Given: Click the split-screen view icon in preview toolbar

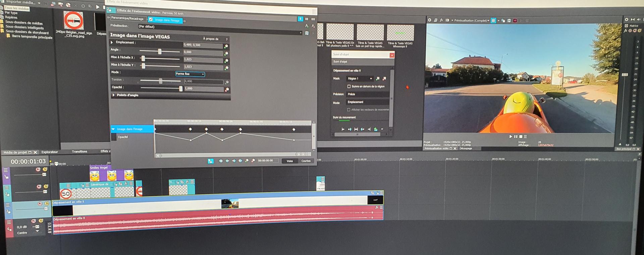Looking at the screenshot, I should click(447, 20).
